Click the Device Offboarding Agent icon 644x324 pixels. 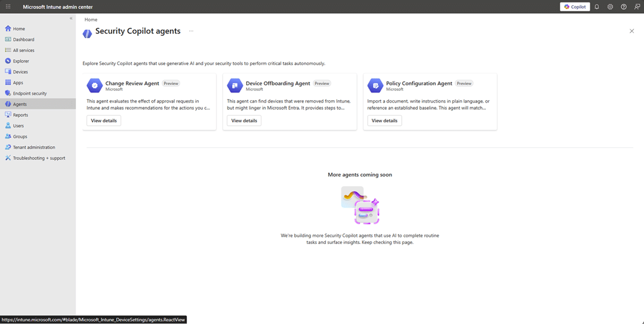235,85
